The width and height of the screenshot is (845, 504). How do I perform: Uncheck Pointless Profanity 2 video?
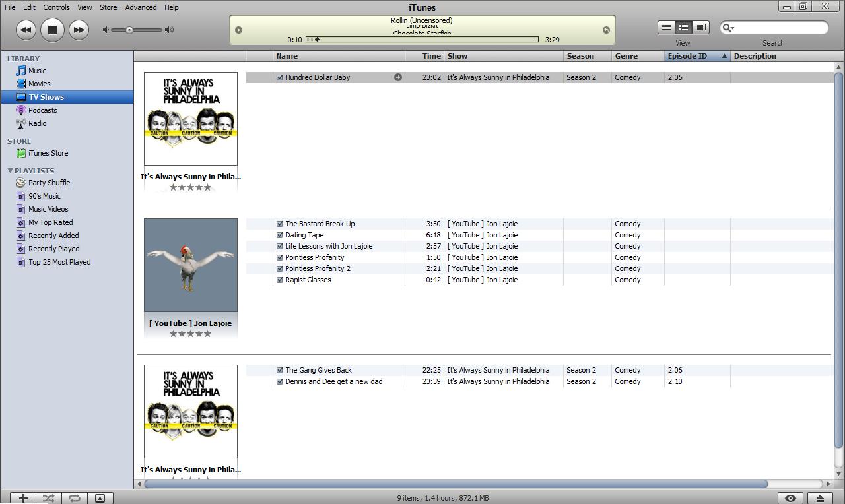coord(279,268)
